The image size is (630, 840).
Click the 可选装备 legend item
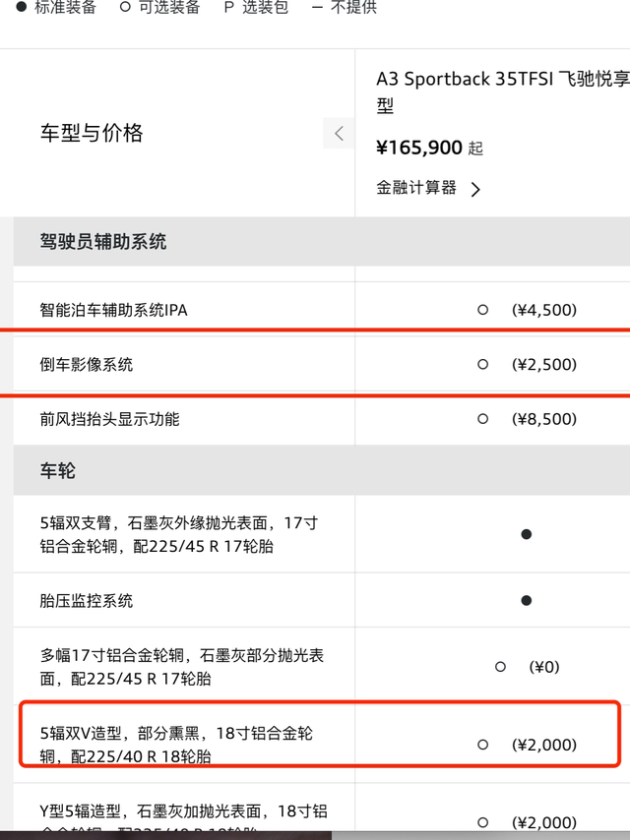pyautogui.click(x=159, y=8)
